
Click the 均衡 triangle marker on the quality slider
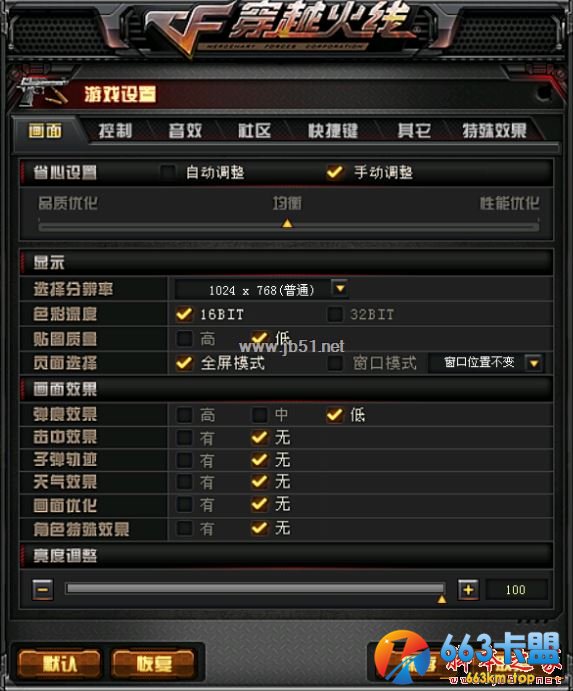[287, 223]
